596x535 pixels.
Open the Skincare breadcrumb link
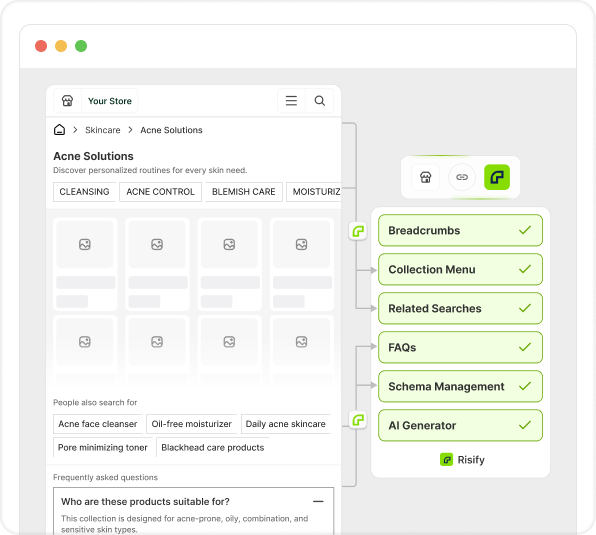(103, 130)
